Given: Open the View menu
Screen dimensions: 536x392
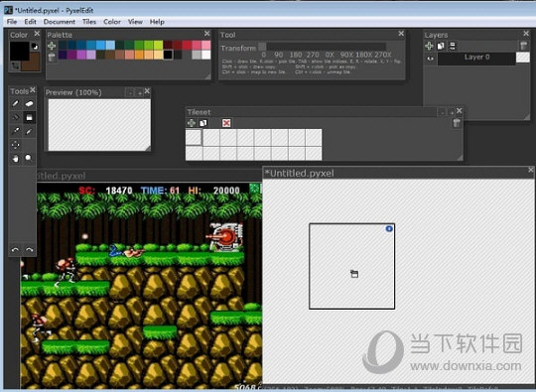Looking at the screenshot, I should click(135, 22).
